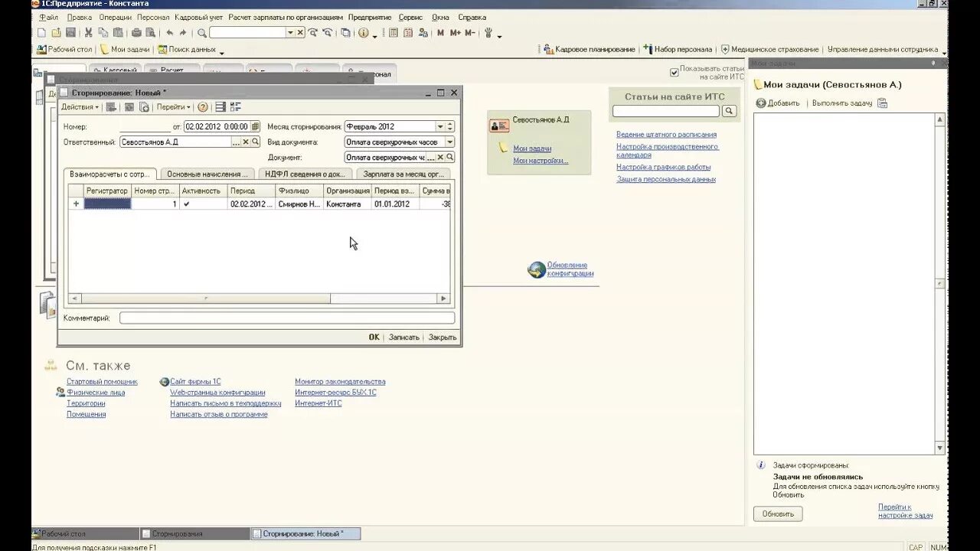Uncheck Показывать статьи на сайте ИТС

tap(675, 72)
